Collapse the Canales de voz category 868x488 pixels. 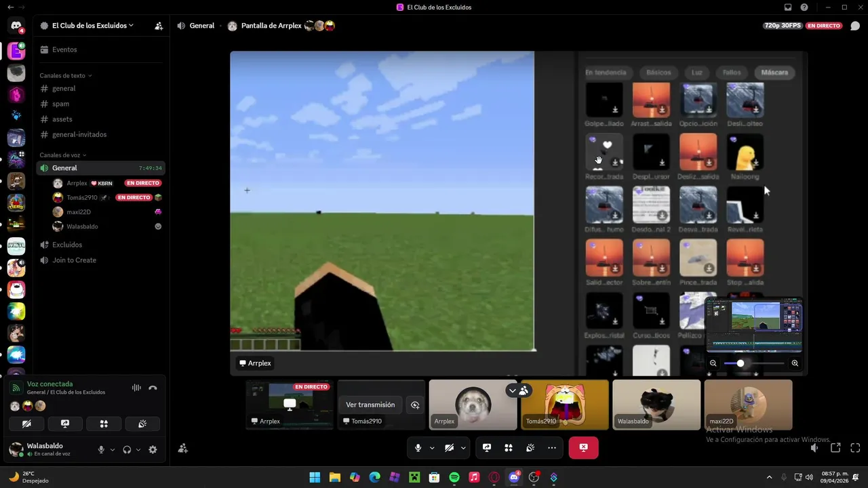point(63,155)
